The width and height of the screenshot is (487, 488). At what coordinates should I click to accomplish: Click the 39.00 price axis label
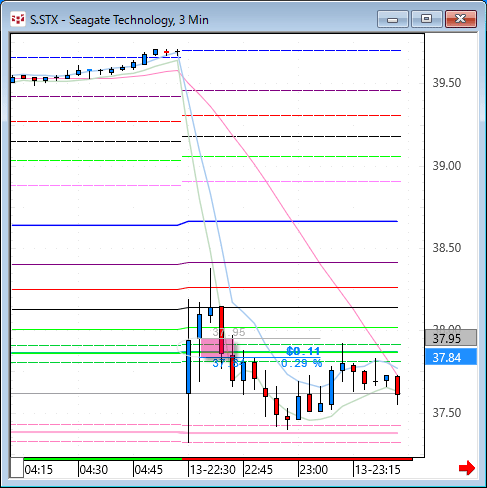pyautogui.click(x=447, y=165)
